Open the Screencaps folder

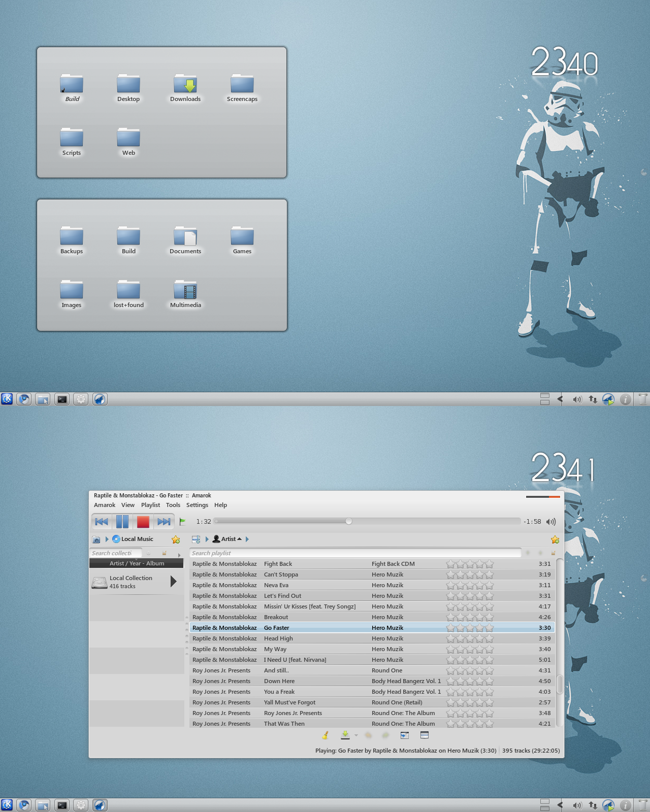pos(242,88)
